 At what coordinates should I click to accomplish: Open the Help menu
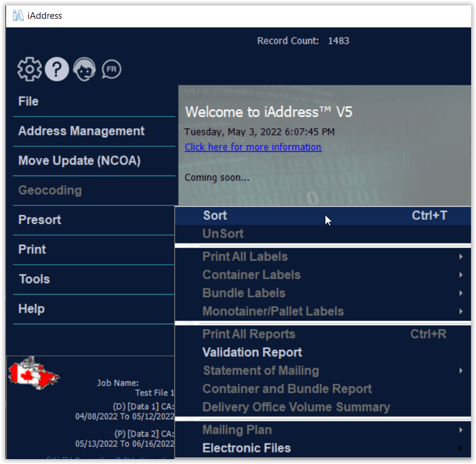[x=32, y=309]
